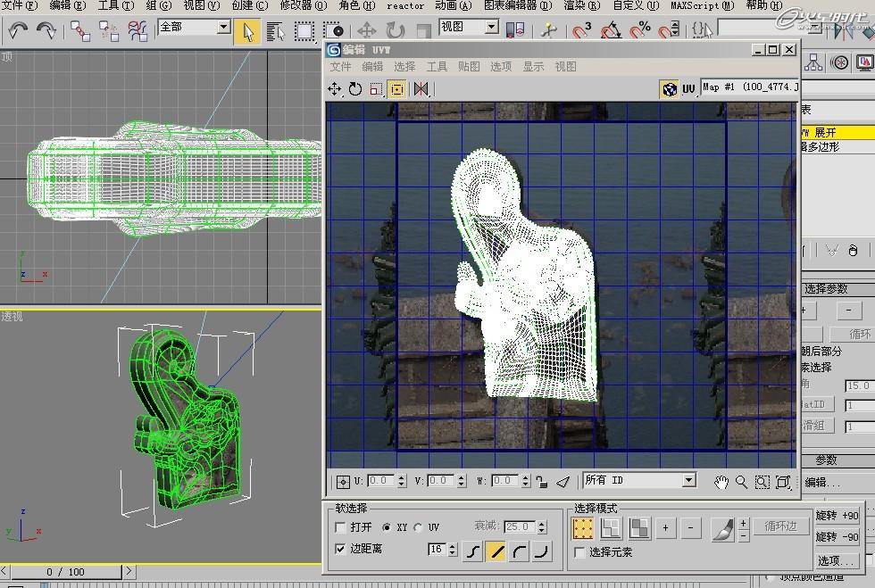This screenshot has height=588, width=875.
Task: Click Mirror tool in UVW editor
Action: pos(421,88)
